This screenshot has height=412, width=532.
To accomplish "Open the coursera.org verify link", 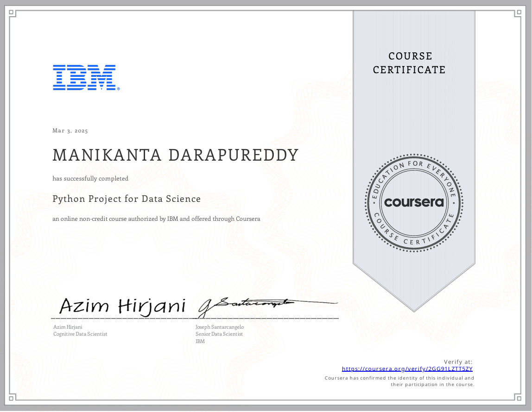I will click(407, 369).
